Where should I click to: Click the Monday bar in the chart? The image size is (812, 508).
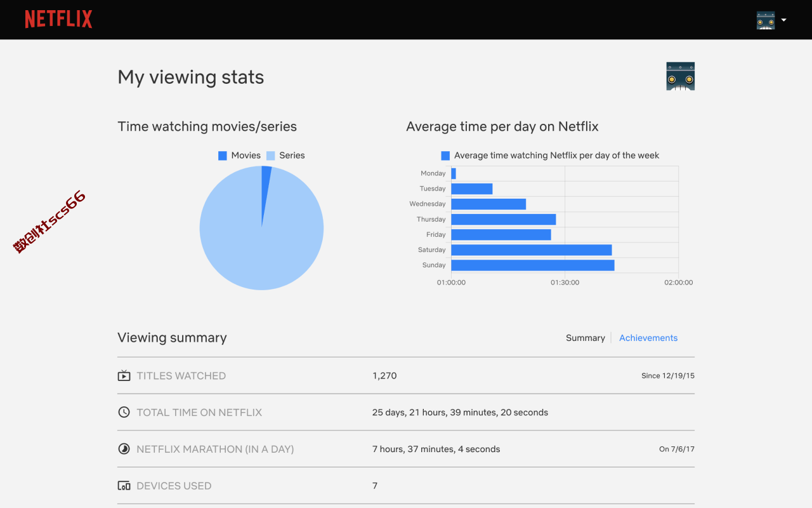click(454, 173)
